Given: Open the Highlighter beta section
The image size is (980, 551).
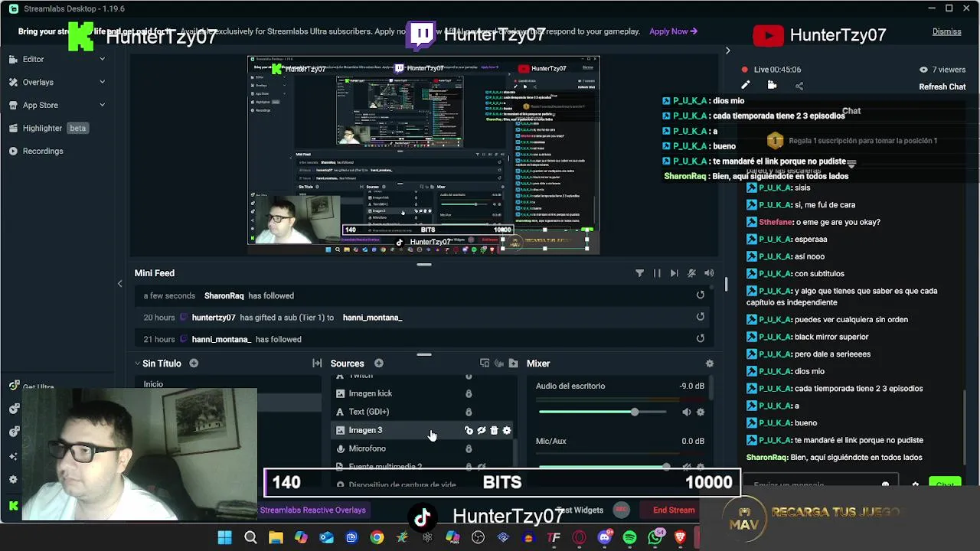Looking at the screenshot, I should [x=47, y=128].
